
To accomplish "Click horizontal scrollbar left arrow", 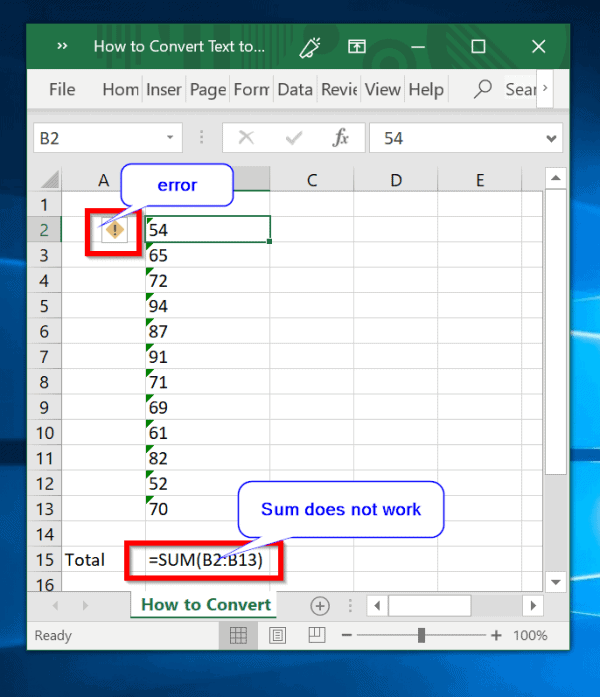I will [377, 605].
